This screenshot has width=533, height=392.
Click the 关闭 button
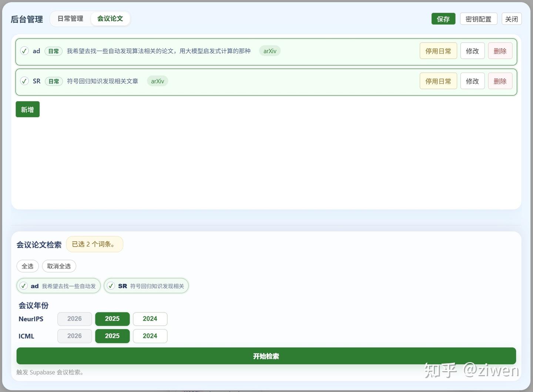click(x=512, y=19)
